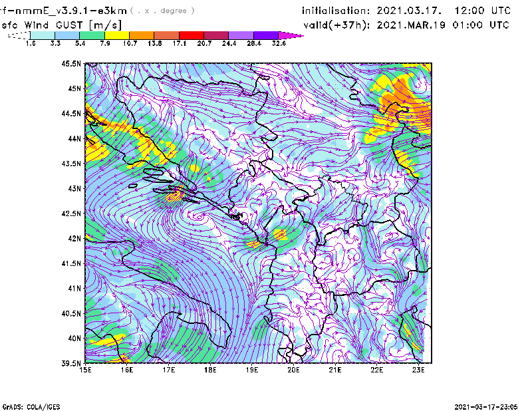This screenshot has height=411, width=532.
Task: Click the 42.5N latitude label
Action: (x=71, y=213)
